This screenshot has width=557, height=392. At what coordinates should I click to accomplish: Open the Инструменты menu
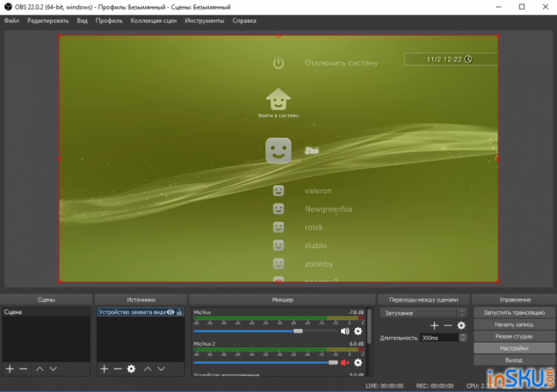pos(204,21)
